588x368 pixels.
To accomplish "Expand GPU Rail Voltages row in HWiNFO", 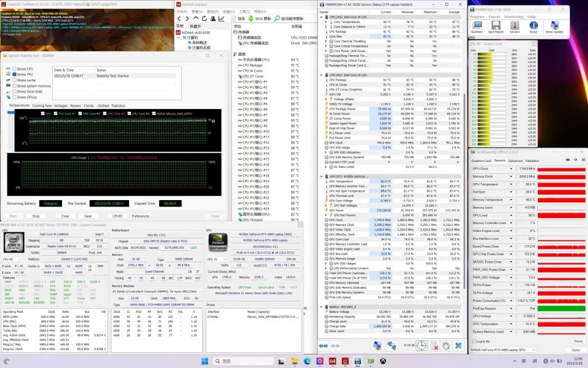I will pyautogui.click(x=326, y=206).
